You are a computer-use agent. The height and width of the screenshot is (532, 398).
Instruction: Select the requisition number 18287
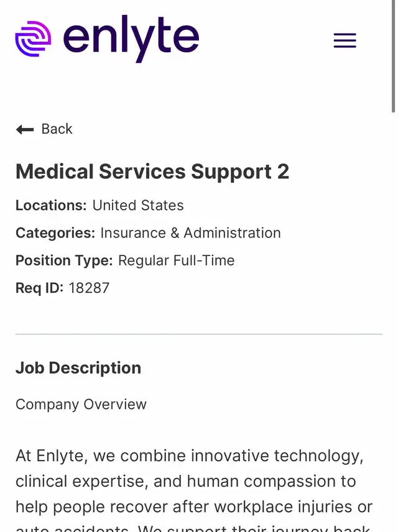(89, 288)
